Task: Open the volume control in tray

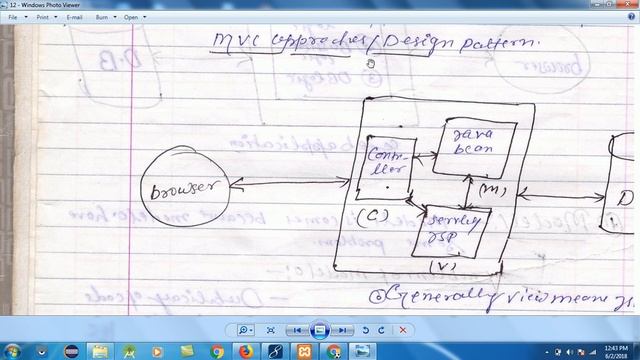Action: pyautogui.click(x=570, y=352)
